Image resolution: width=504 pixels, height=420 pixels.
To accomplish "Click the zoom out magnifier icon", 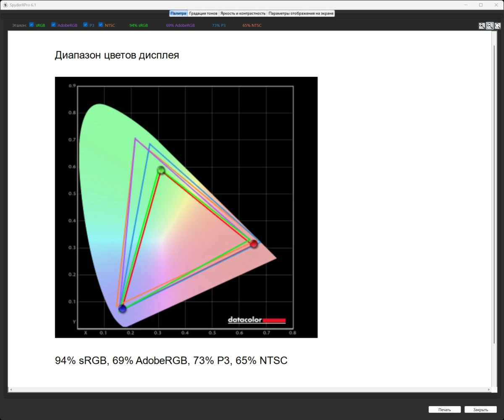I will coord(490,26).
